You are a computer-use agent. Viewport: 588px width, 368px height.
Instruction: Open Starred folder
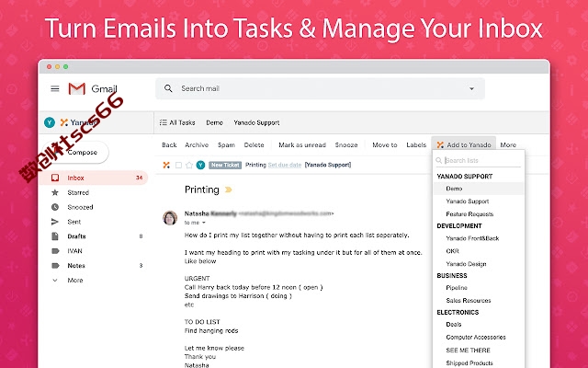pos(78,192)
